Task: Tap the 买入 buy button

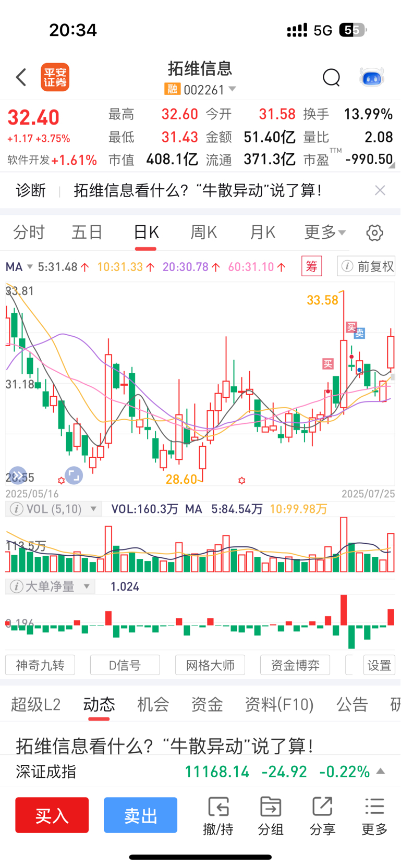Action: click(x=52, y=815)
